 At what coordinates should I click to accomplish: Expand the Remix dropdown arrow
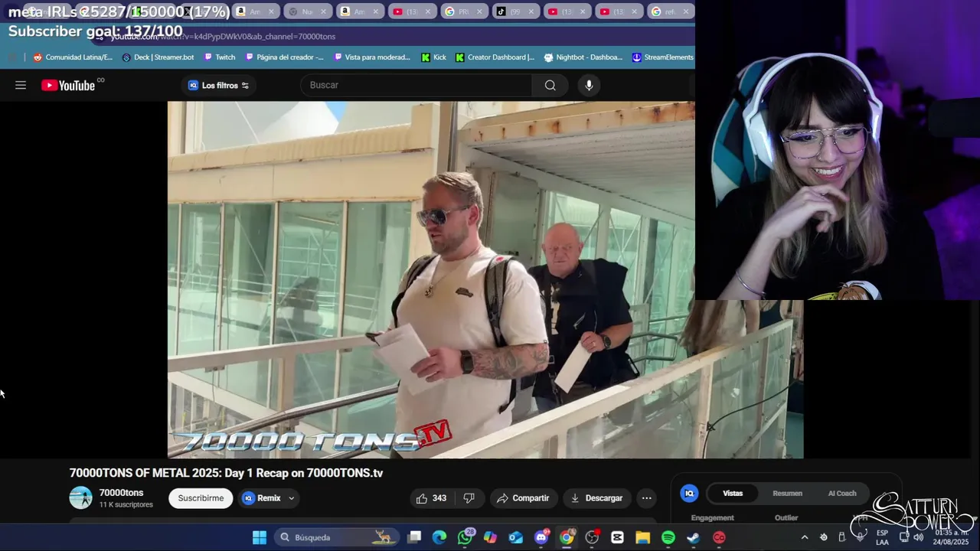[x=291, y=498]
